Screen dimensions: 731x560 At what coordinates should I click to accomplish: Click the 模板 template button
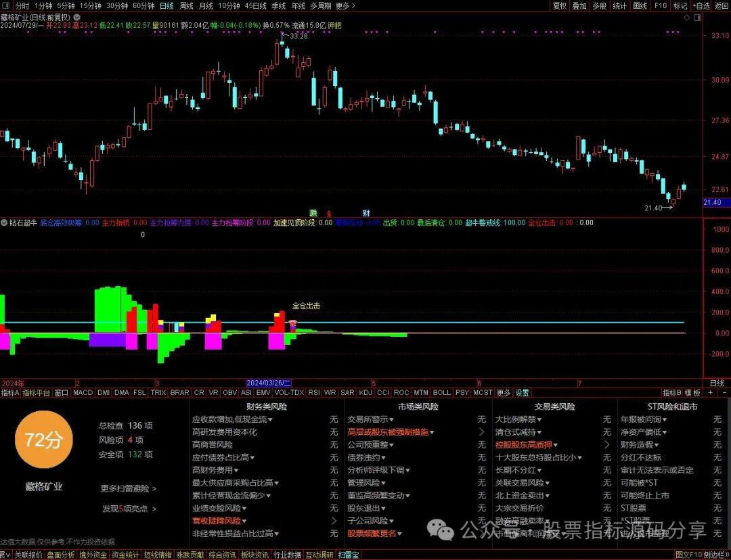tap(693, 393)
